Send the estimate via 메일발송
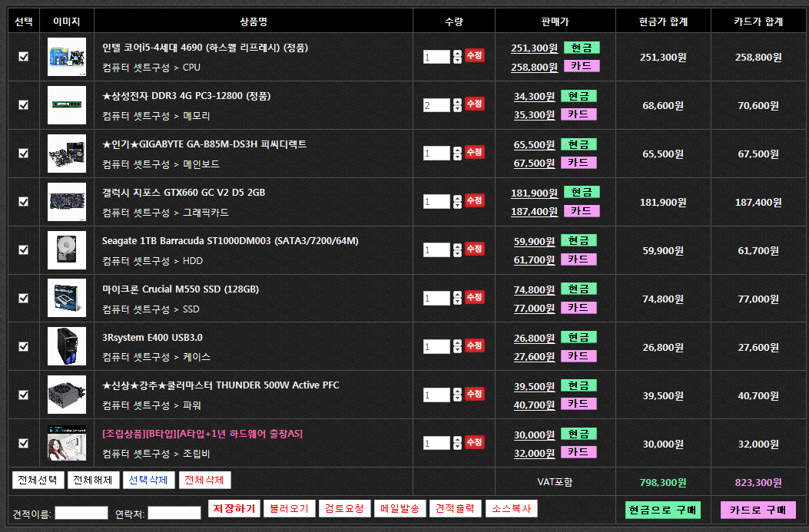Screen dimensions: 809x532 (x=400, y=508)
